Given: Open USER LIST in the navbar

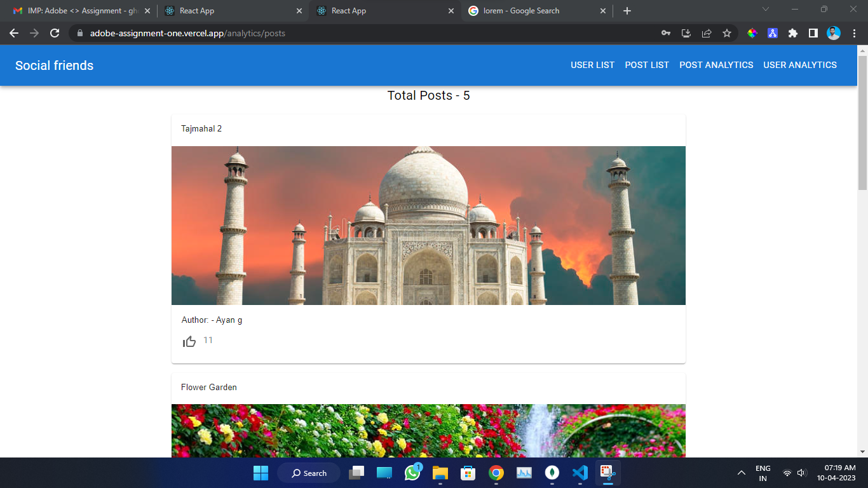Looking at the screenshot, I should [x=593, y=65].
